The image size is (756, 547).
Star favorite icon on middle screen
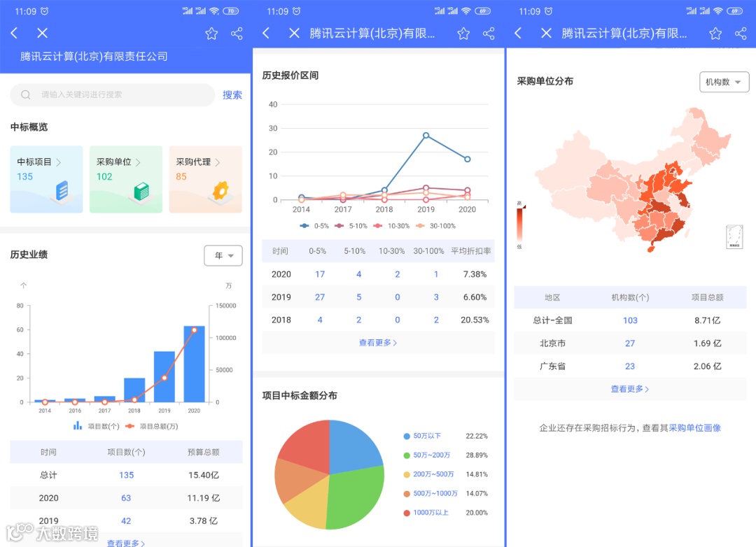click(463, 34)
